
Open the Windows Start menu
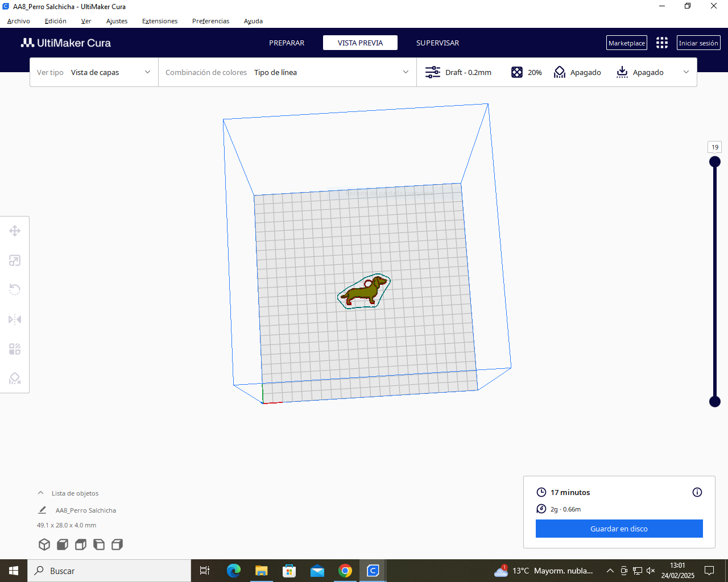(14, 571)
